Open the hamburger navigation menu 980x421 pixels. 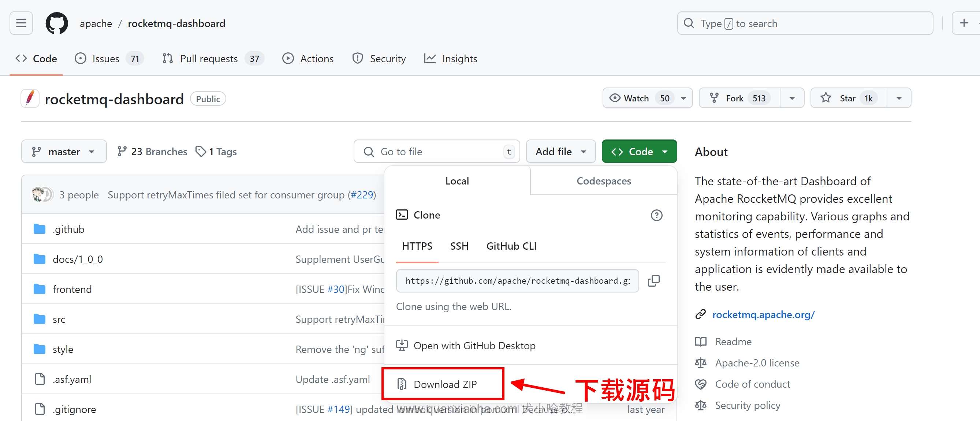[21, 23]
